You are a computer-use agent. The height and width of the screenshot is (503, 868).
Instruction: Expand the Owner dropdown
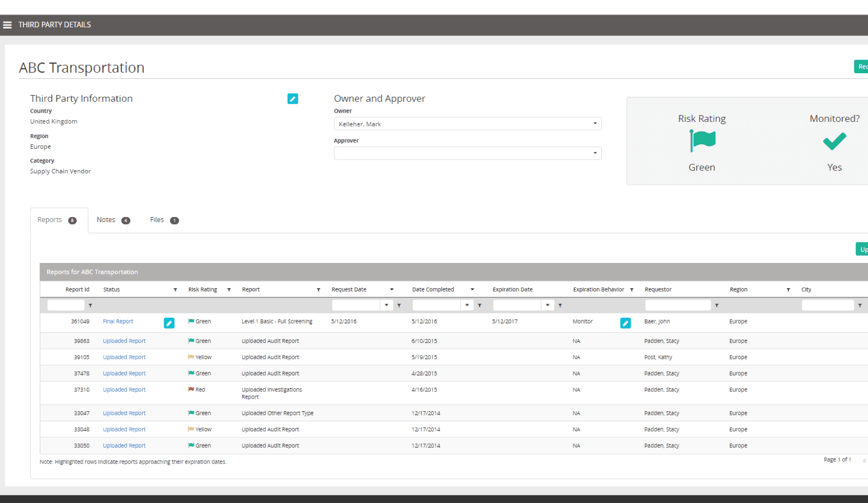pos(595,124)
